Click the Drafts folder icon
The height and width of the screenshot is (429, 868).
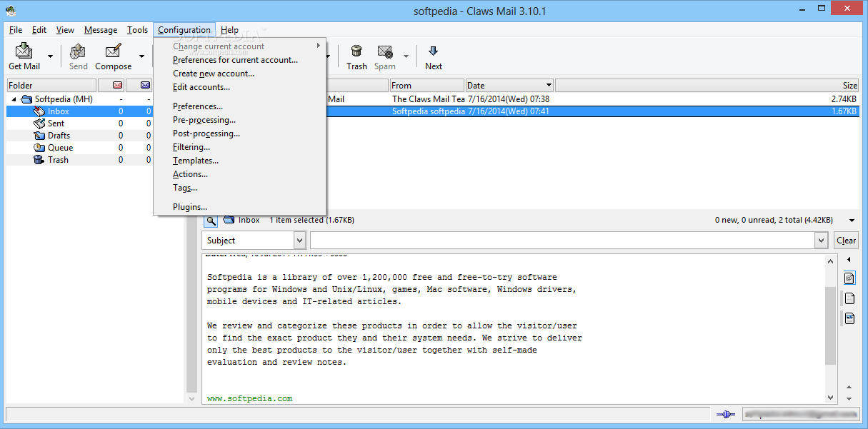point(39,136)
